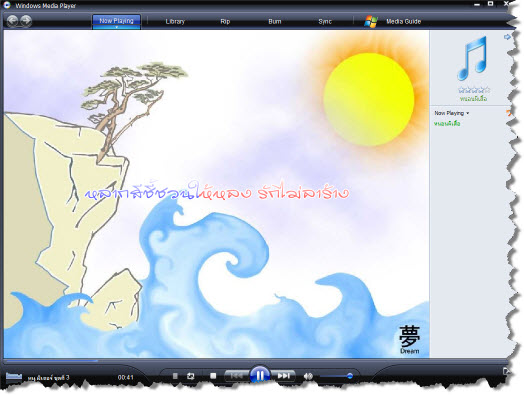Screen dimensions: 524x395
Task: Stop playback with the square stop button
Action: tap(213, 376)
